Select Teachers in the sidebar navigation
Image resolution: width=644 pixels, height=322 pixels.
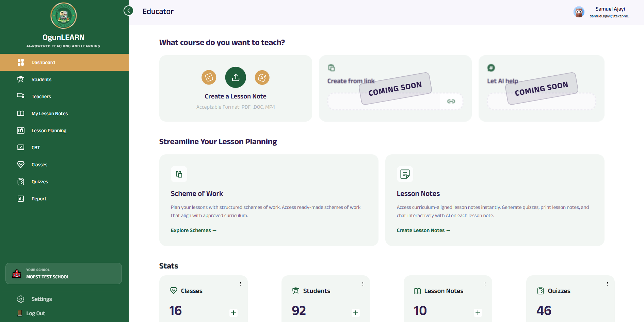[x=42, y=96]
